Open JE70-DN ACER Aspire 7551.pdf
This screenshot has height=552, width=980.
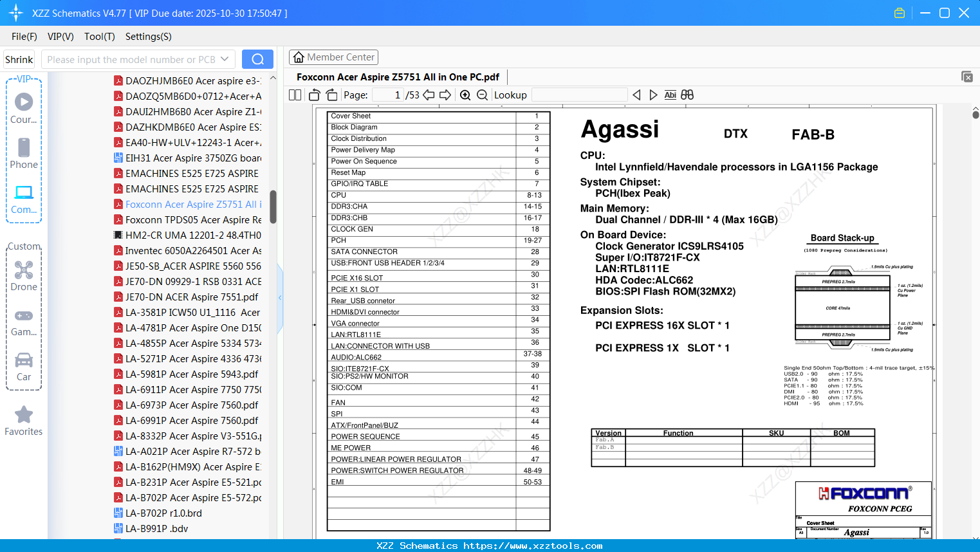pos(187,297)
